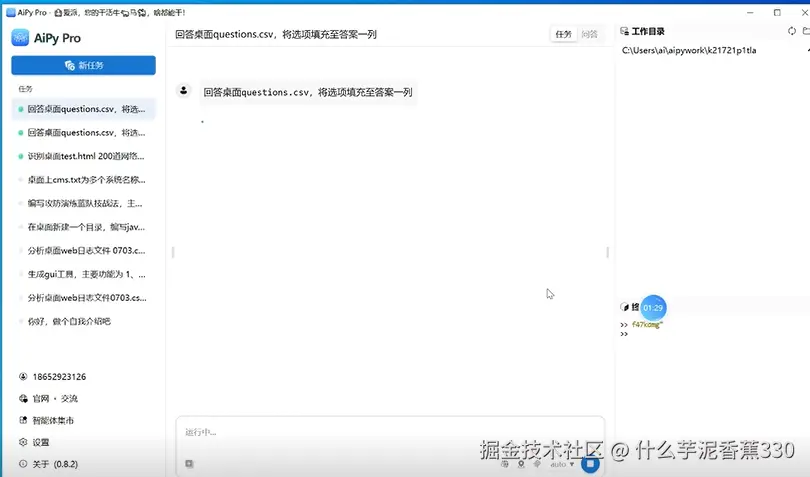Open the auto model dropdown

(562, 465)
